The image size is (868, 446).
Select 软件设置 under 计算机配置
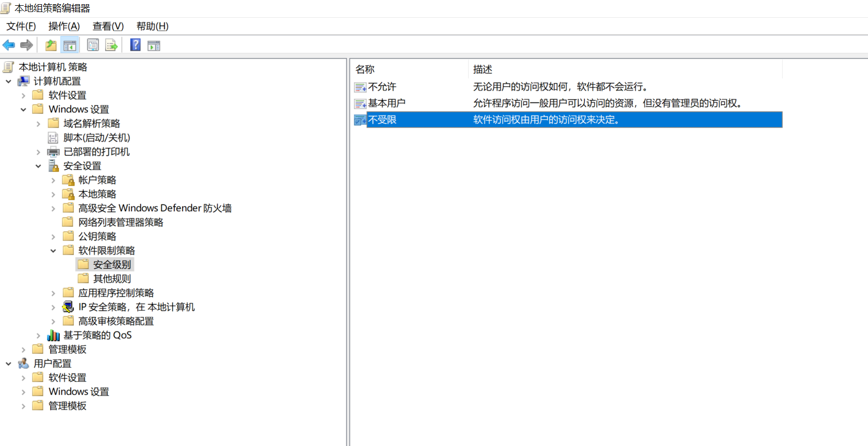click(x=67, y=95)
